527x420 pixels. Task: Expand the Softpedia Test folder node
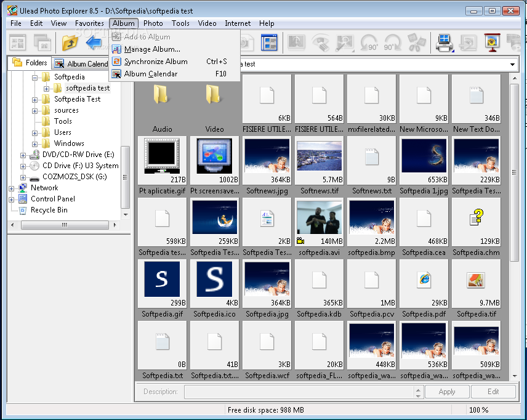tap(34, 100)
